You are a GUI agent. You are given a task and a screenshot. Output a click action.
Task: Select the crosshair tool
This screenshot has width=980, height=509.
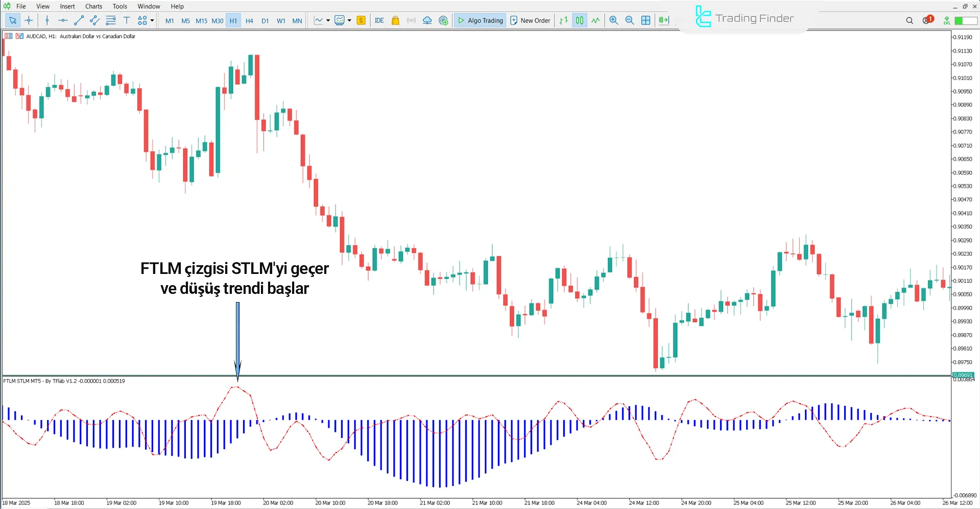pos(29,20)
